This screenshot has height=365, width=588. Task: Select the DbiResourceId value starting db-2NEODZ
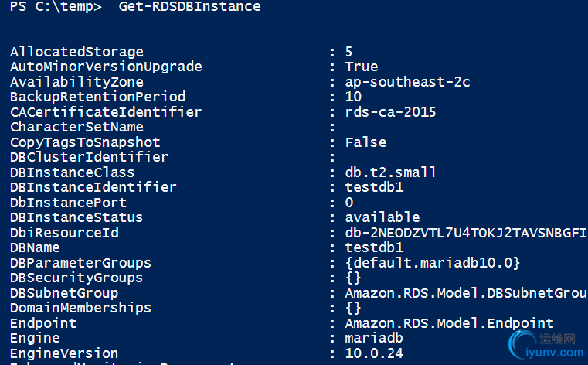coord(466,233)
